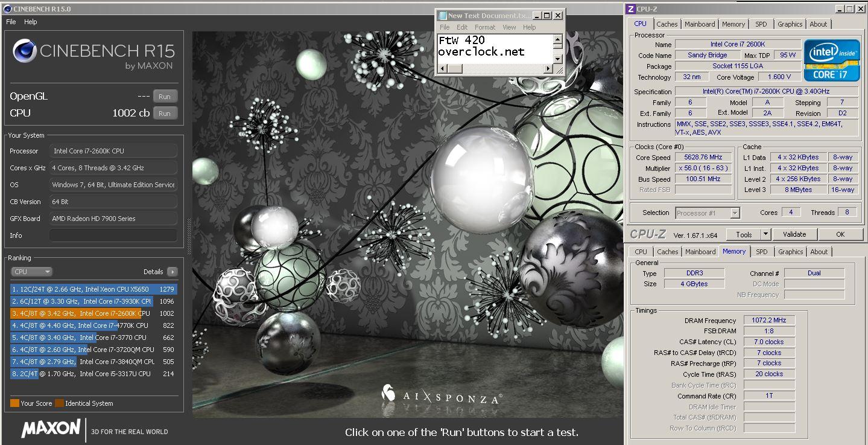Click the Your Score orange swatch
The width and height of the screenshot is (868, 445).
tap(14, 403)
